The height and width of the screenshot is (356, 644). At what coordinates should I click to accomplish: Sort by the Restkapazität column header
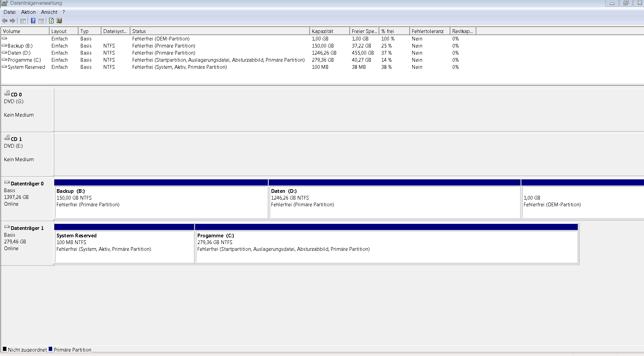463,31
